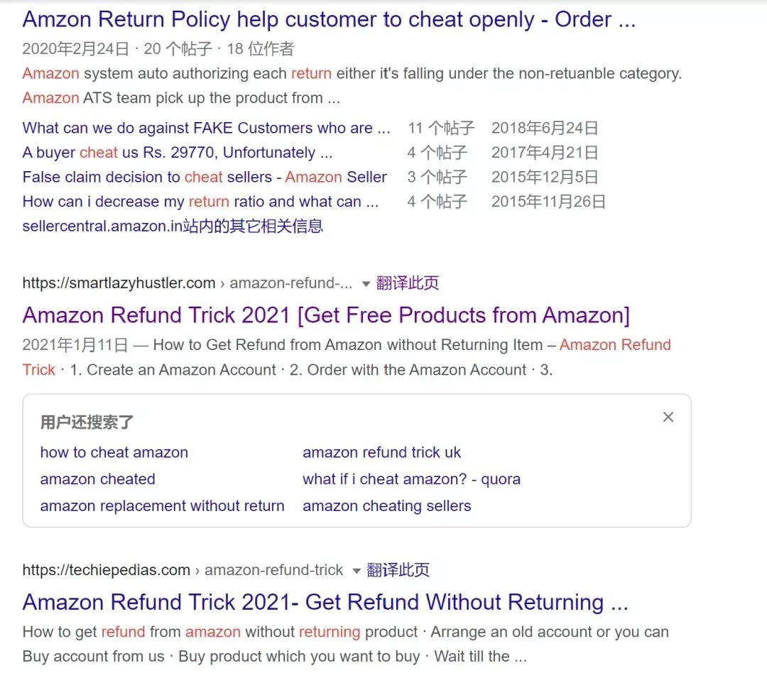The image size is (767, 700).
Task: Search for "amazon cheated"
Action: 97,479
